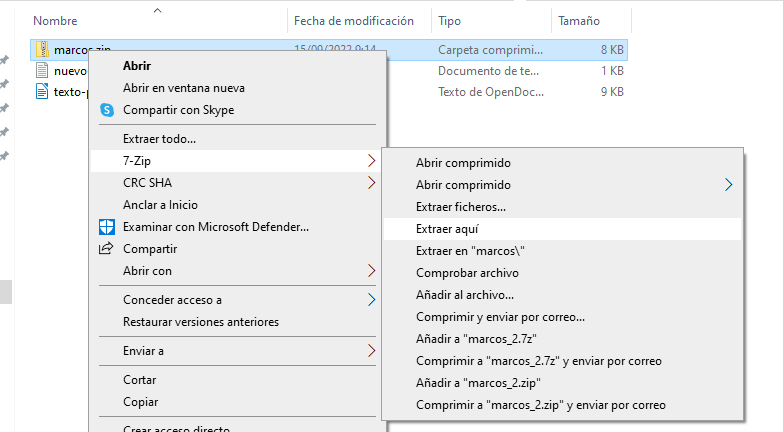Click the texto OpenDocument file icon
This screenshot has width=783, height=432.
tap(42, 92)
